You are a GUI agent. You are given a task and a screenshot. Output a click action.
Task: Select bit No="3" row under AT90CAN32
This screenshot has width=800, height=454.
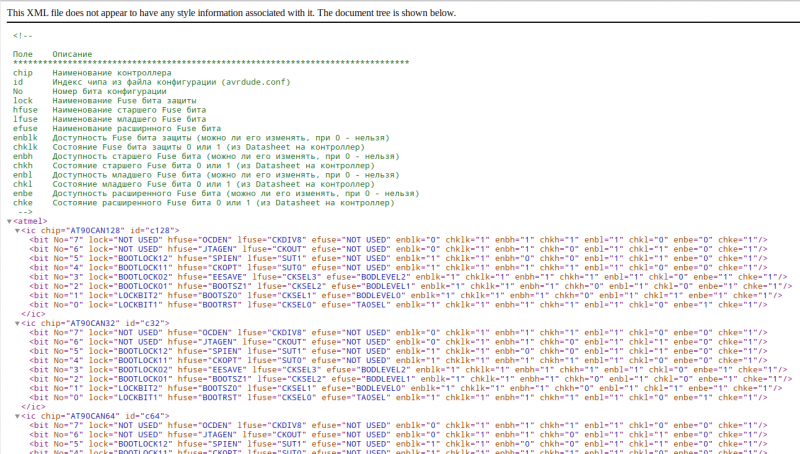pos(408,370)
